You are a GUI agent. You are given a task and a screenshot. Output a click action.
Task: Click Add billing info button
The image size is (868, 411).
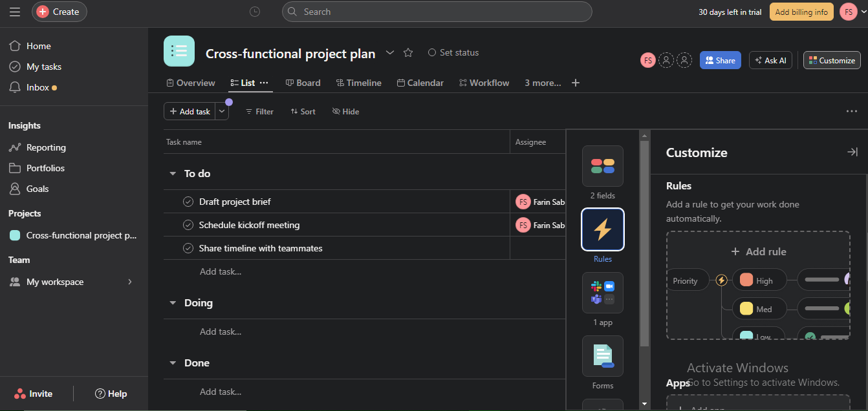coord(801,12)
